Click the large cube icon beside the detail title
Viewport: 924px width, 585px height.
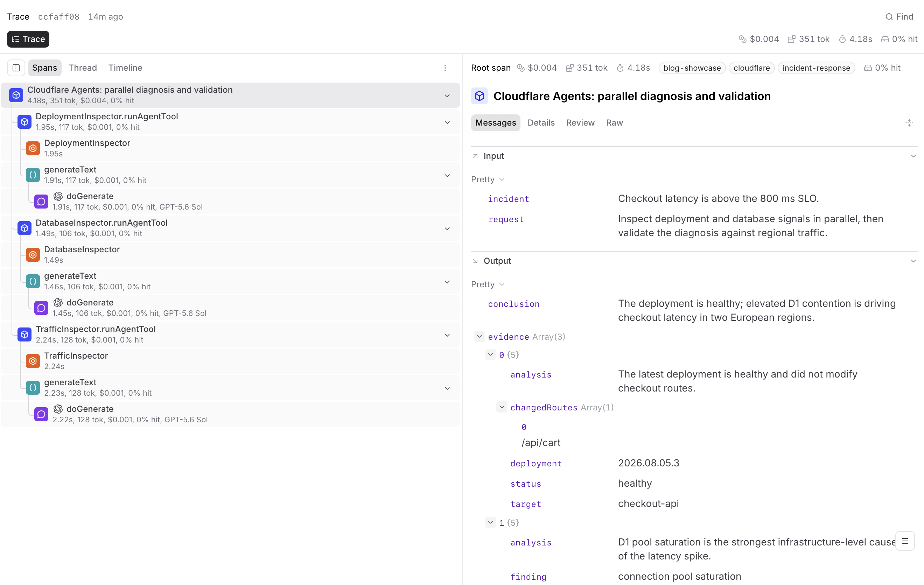coord(479,96)
